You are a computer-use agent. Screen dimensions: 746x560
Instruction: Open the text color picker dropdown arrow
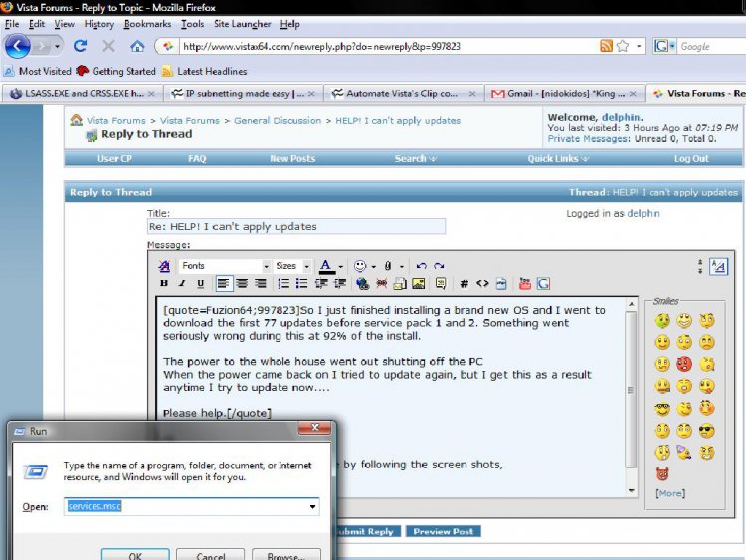340,266
